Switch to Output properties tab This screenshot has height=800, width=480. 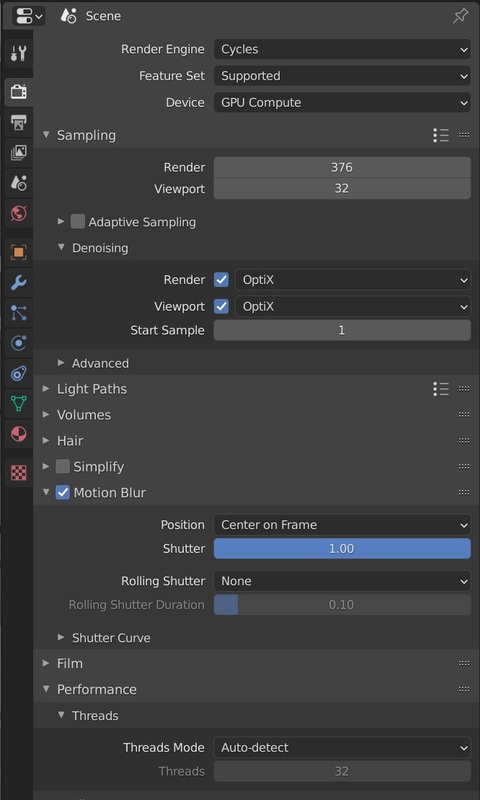(x=18, y=122)
